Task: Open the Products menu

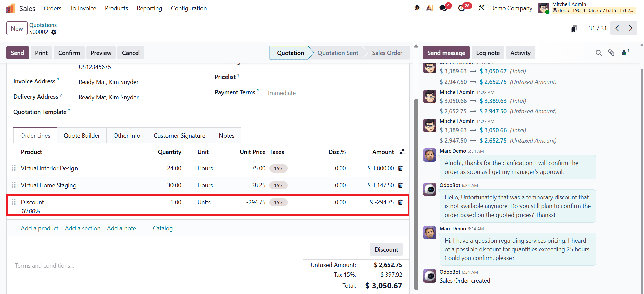Action: [116, 8]
